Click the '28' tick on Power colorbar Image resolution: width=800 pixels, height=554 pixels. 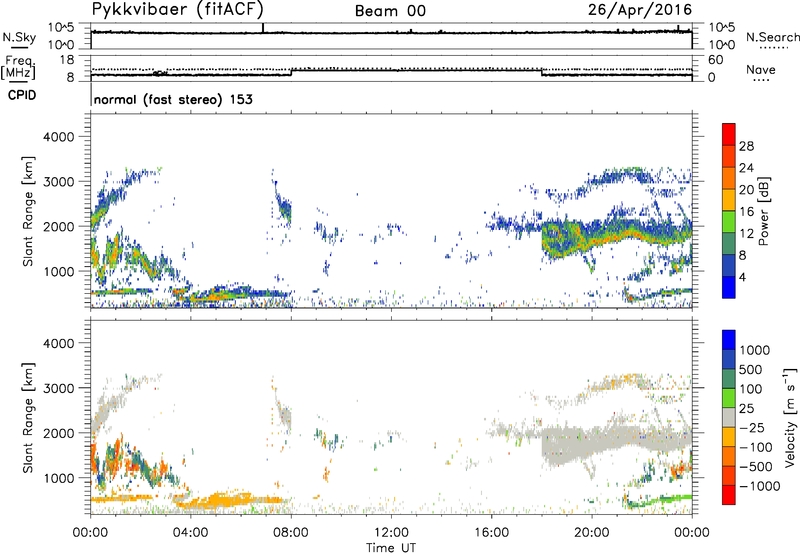coord(746,146)
